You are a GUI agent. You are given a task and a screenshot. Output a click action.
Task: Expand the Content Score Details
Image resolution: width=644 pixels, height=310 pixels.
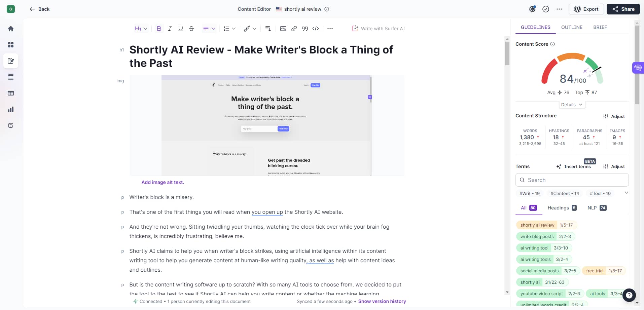[x=572, y=105]
